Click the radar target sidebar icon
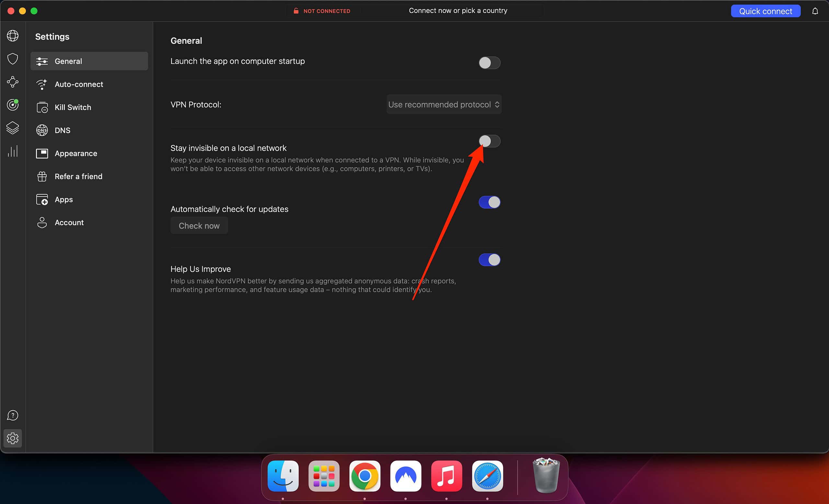The image size is (829, 504). [12, 105]
